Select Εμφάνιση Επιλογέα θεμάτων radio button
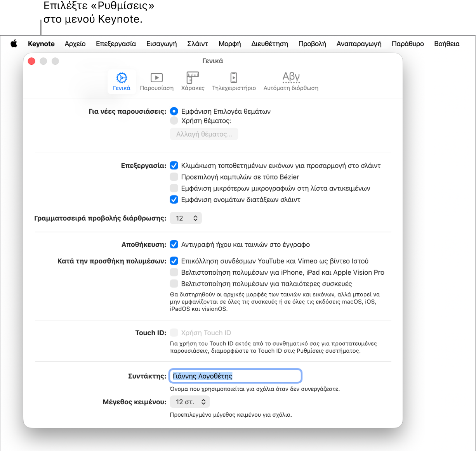The width and height of the screenshot is (476, 452). [x=174, y=111]
